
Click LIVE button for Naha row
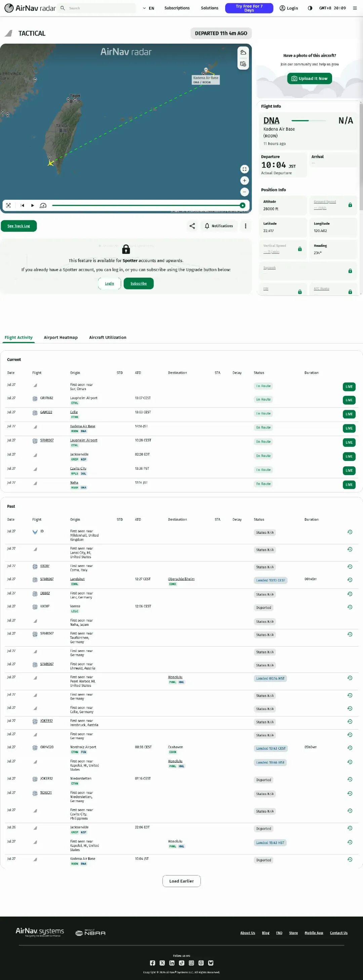click(x=349, y=485)
